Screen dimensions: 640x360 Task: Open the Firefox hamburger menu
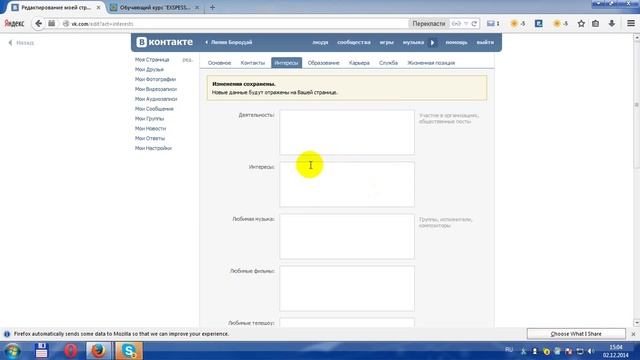631,24
